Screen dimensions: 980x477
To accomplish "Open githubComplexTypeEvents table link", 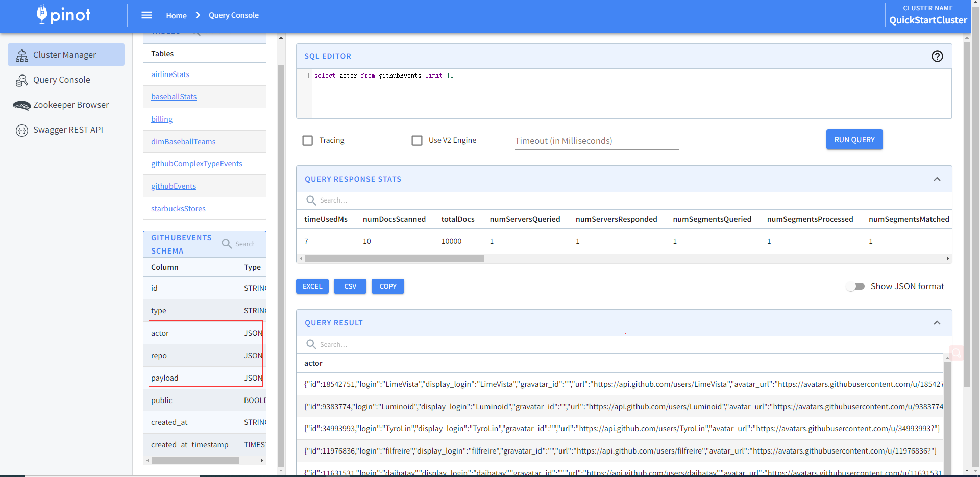I will point(197,164).
